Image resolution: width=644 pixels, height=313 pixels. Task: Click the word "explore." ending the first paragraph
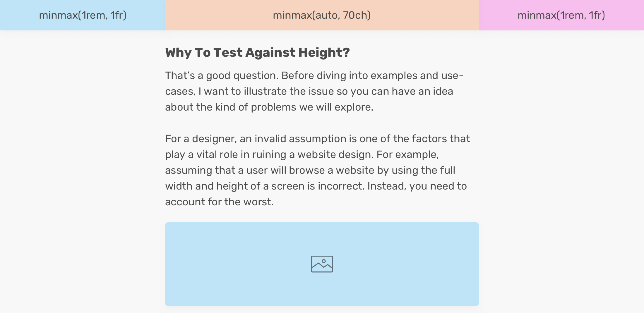click(x=354, y=107)
